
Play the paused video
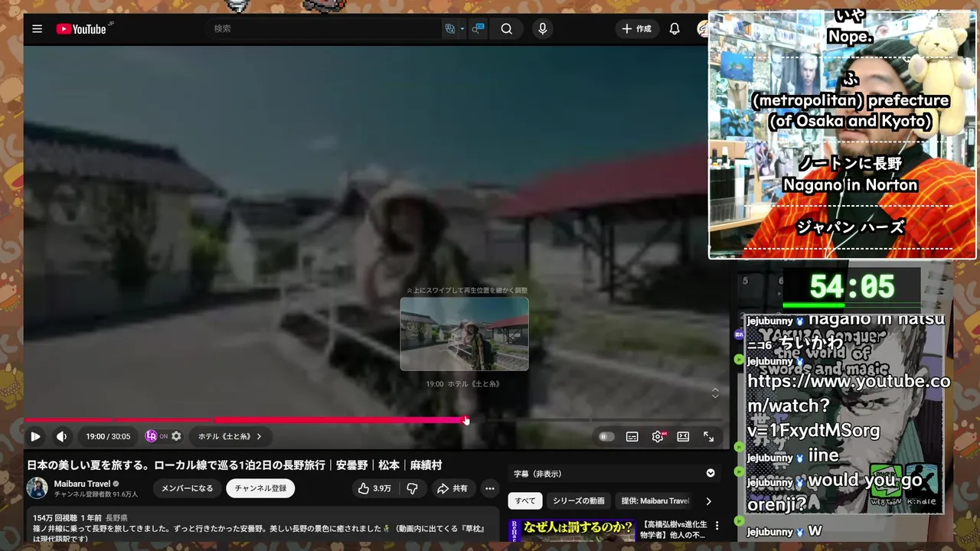(35, 436)
